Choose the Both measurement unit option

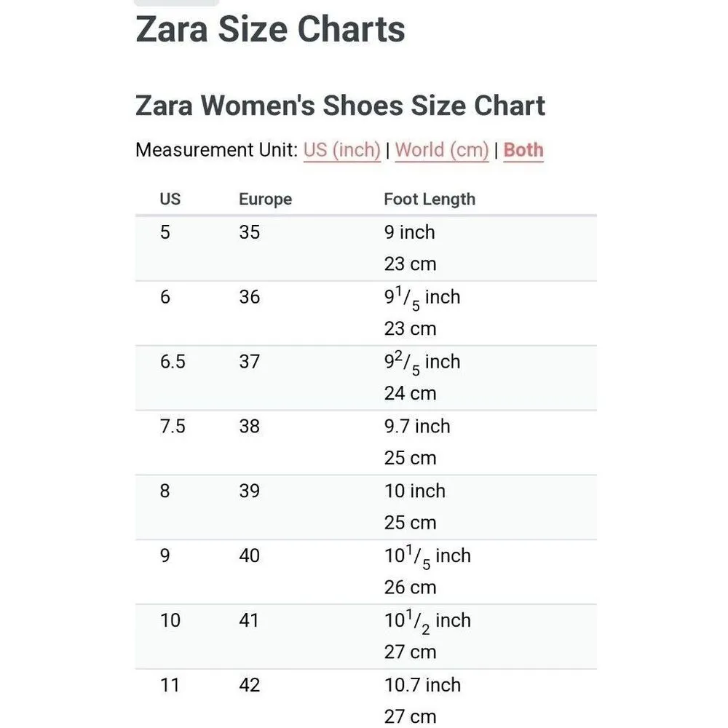[x=523, y=150]
